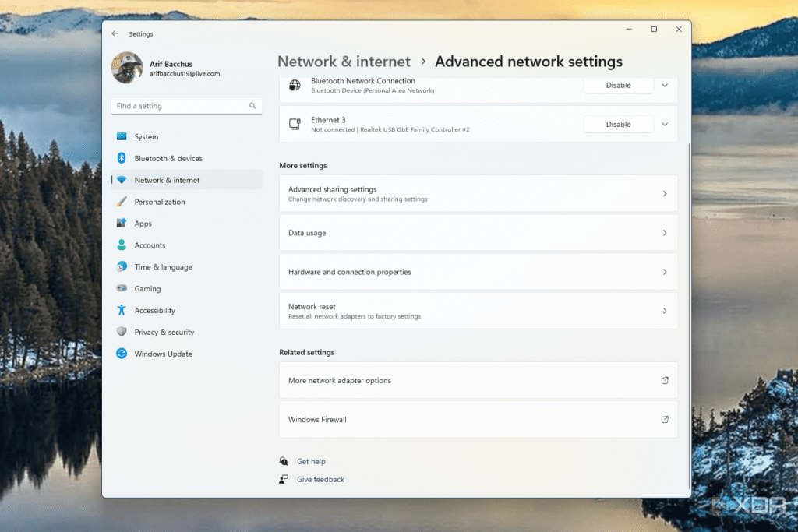Click external link icon for Windows Firewall
The image size is (798, 532).
click(665, 420)
